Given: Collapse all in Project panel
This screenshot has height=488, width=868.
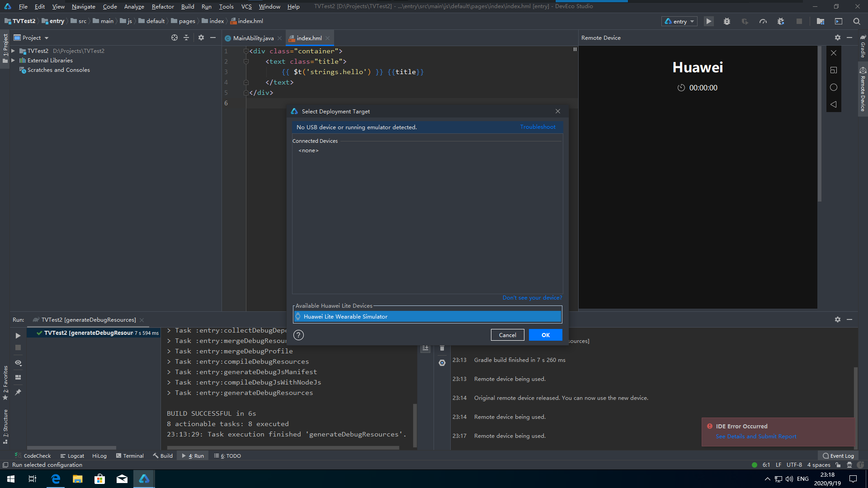Looking at the screenshot, I should tap(186, 38).
